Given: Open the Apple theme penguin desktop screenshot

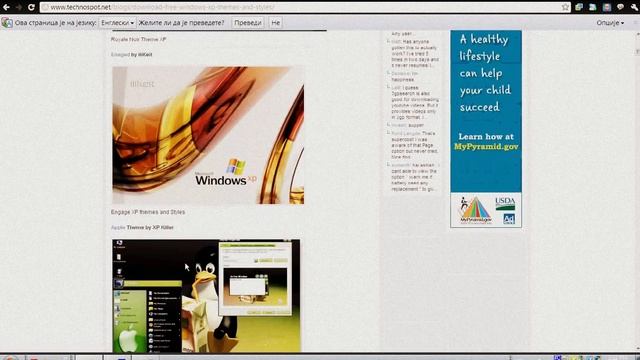Looking at the screenshot, I should pos(206,296).
